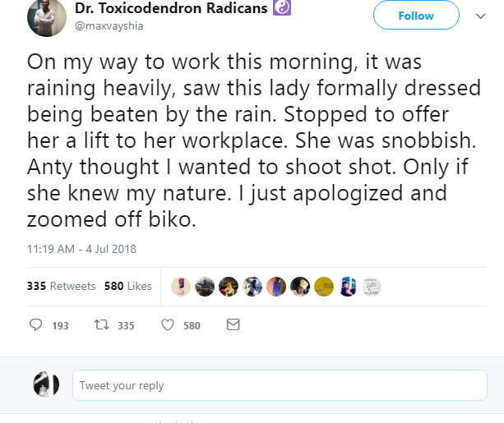The image size is (504, 423).
Task: Send tweet via the envelope message icon
Action: tap(233, 325)
